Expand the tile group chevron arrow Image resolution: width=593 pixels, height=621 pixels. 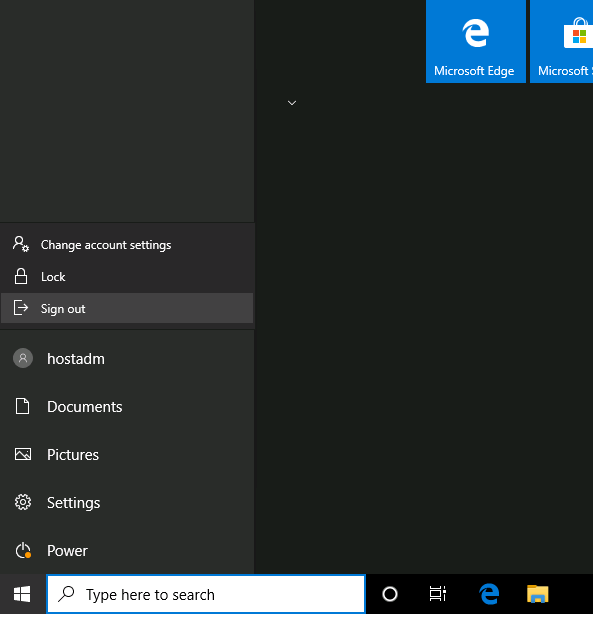(x=292, y=103)
